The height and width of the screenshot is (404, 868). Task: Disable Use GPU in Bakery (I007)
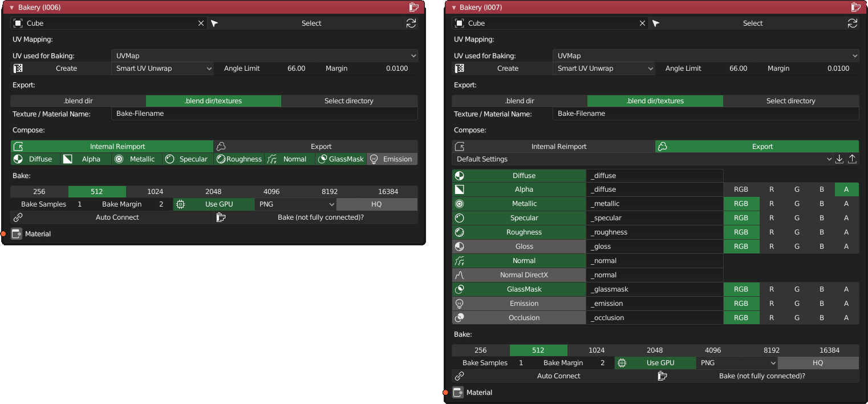655,363
